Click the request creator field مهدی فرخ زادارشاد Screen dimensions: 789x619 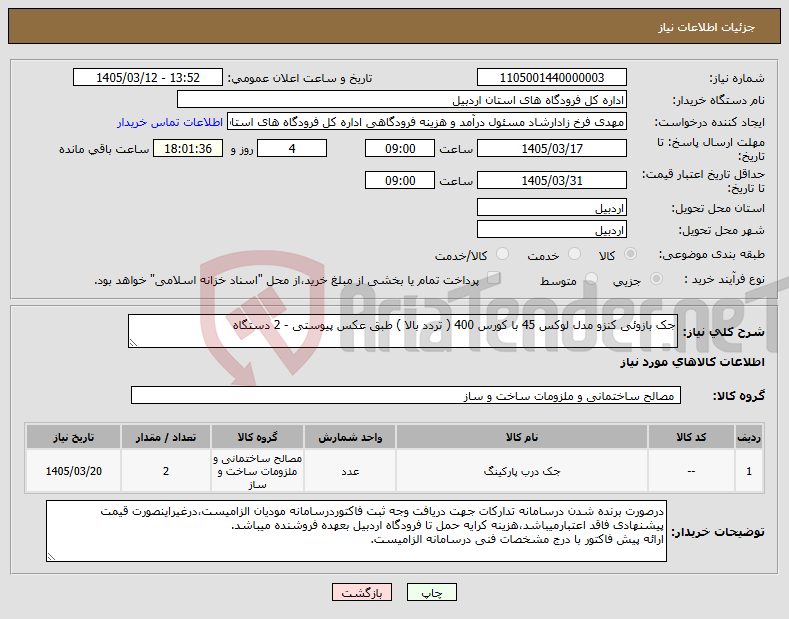click(427, 122)
